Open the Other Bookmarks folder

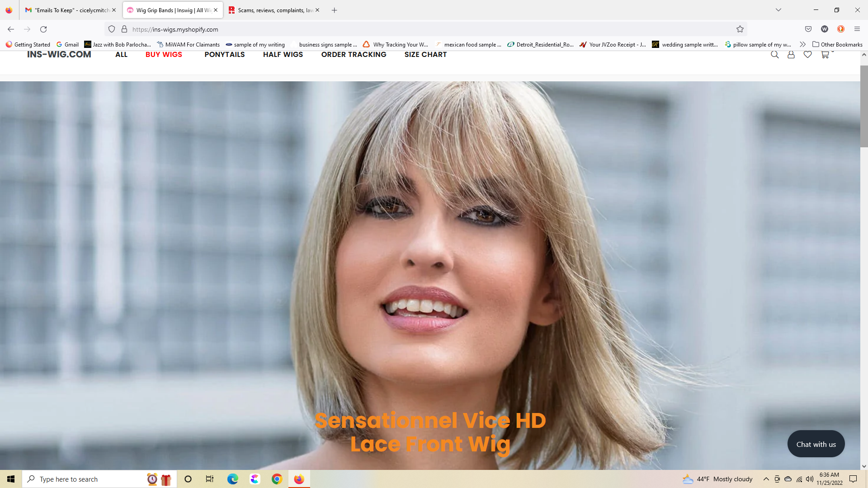[x=837, y=44]
